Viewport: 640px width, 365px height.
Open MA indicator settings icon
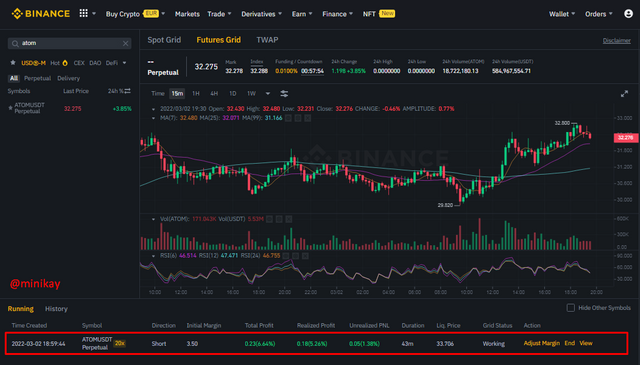298,118
